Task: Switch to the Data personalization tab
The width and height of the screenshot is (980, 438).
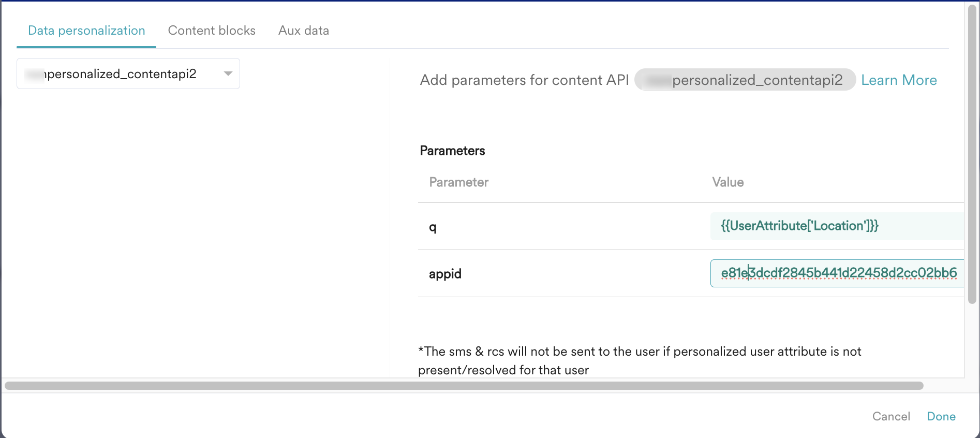Action: pyautogui.click(x=86, y=31)
